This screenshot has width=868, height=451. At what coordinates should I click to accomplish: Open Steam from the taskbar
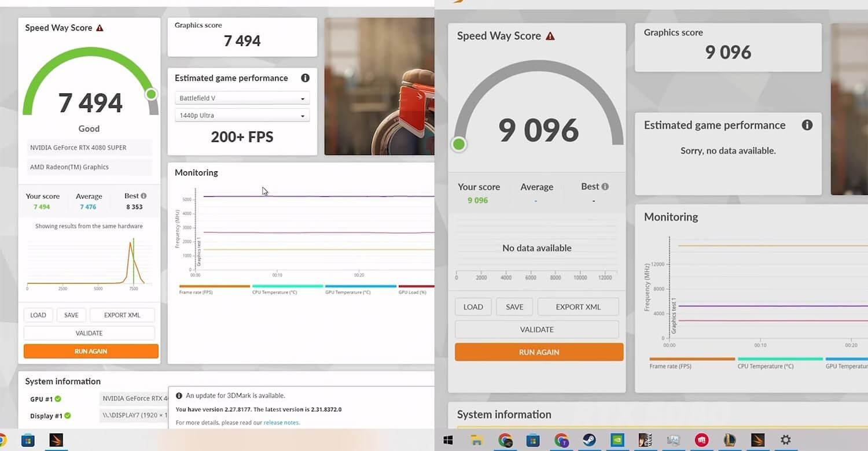pos(589,441)
